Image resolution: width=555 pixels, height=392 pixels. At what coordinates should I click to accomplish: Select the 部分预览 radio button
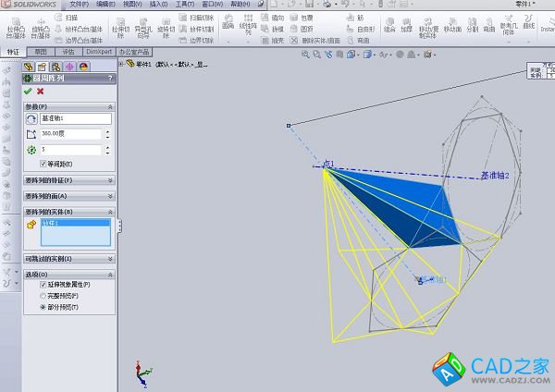click(43, 306)
